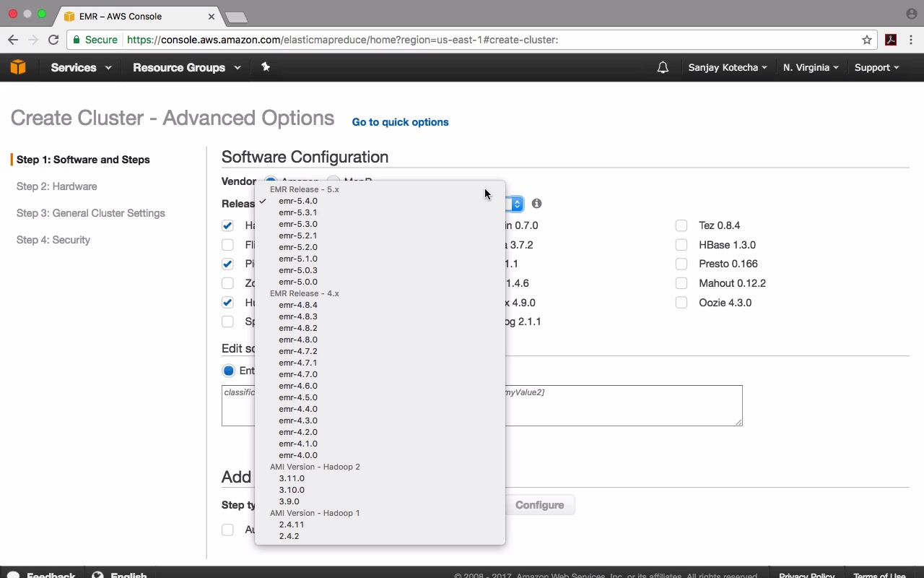Click the Go to quick options link
This screenshot has height=578, width=924.
pos(400,122)
